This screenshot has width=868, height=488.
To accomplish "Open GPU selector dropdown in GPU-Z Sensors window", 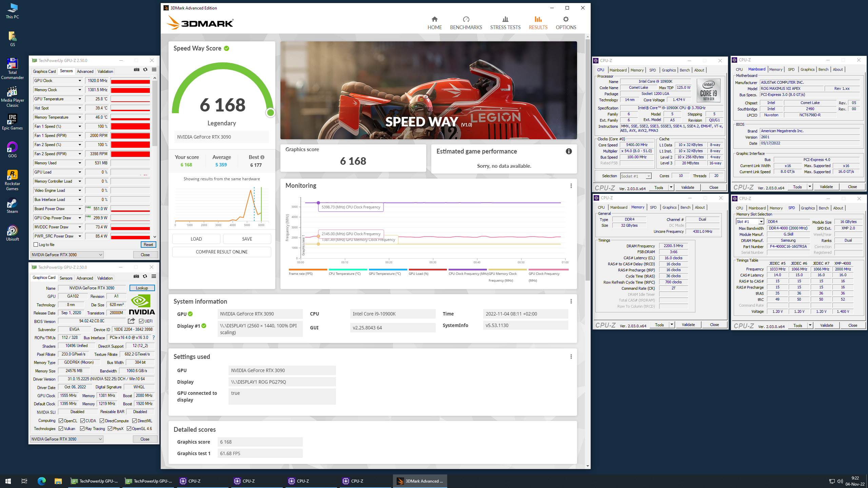I will coord(67,255).
